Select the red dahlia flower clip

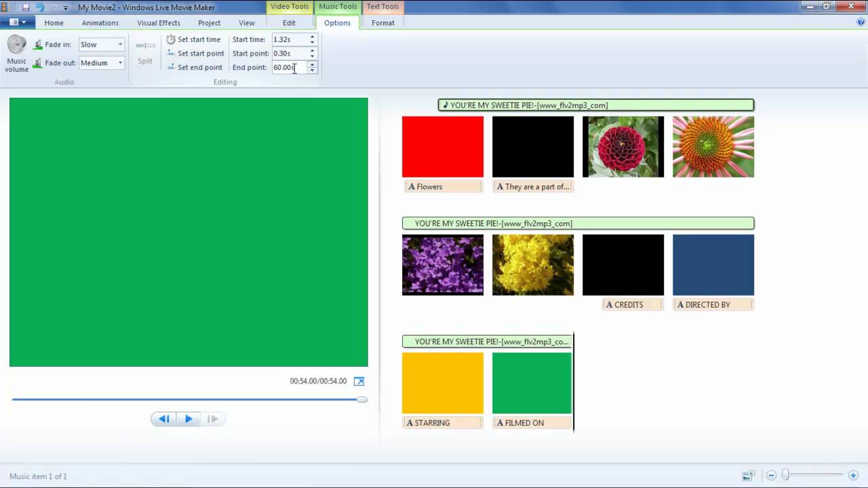coord(623,147)
